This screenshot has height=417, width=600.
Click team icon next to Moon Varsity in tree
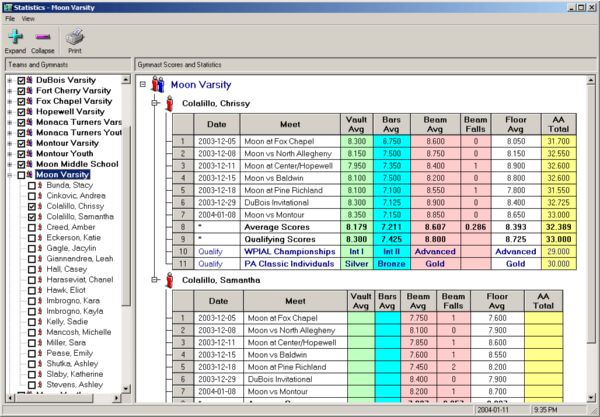[x=30, y=175]
